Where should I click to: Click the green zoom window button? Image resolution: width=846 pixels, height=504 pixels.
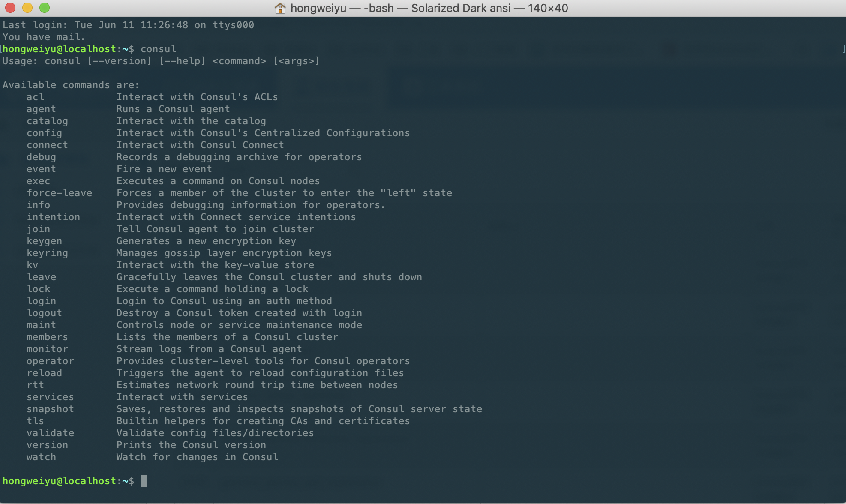click(45, 8)
